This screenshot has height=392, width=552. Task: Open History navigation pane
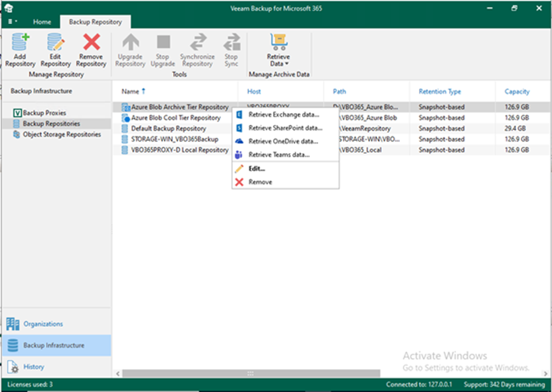pyautogui.click(x=56, y=367)
